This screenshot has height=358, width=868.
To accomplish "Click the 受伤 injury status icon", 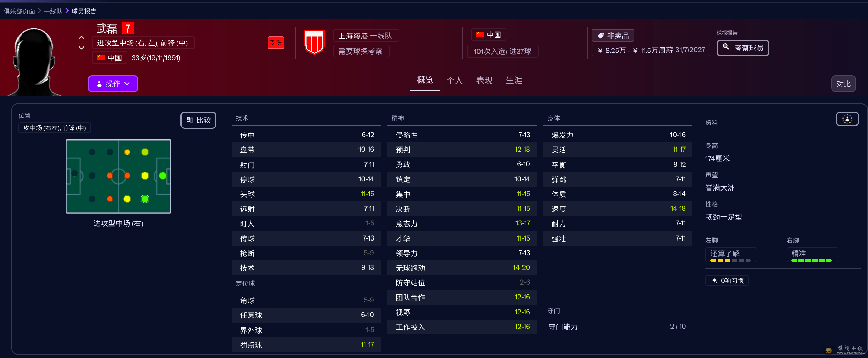I will 276,42.
